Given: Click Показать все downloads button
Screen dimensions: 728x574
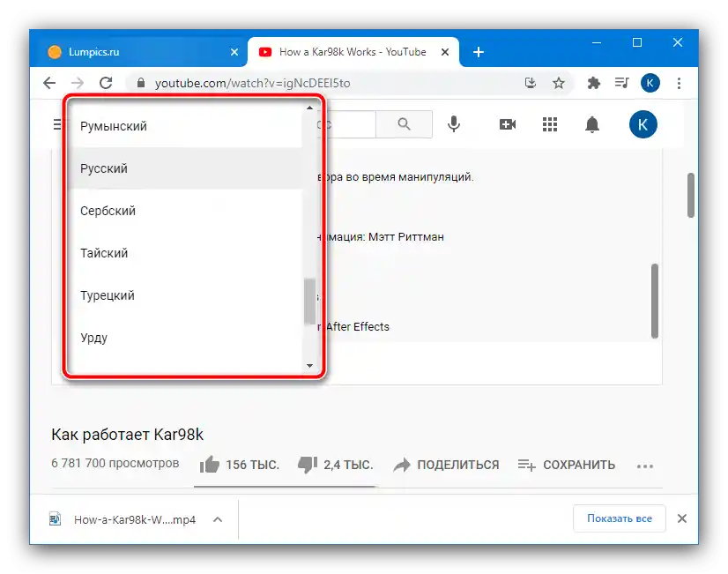Looking at the screenshot, I should (x=620, y=518).
